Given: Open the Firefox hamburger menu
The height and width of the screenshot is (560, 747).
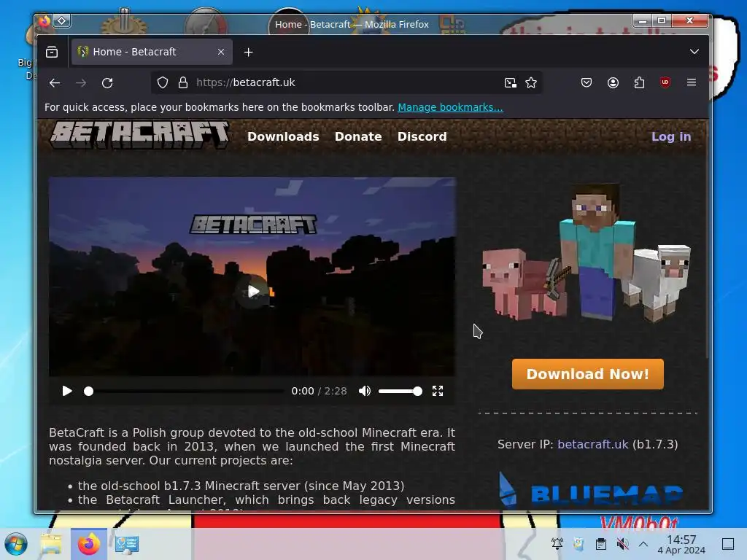Looking at the screenshot, I should 692,82.
